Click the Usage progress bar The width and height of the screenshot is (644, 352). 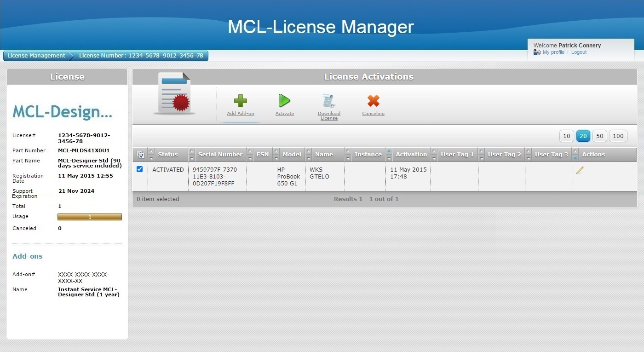point(90,217)
